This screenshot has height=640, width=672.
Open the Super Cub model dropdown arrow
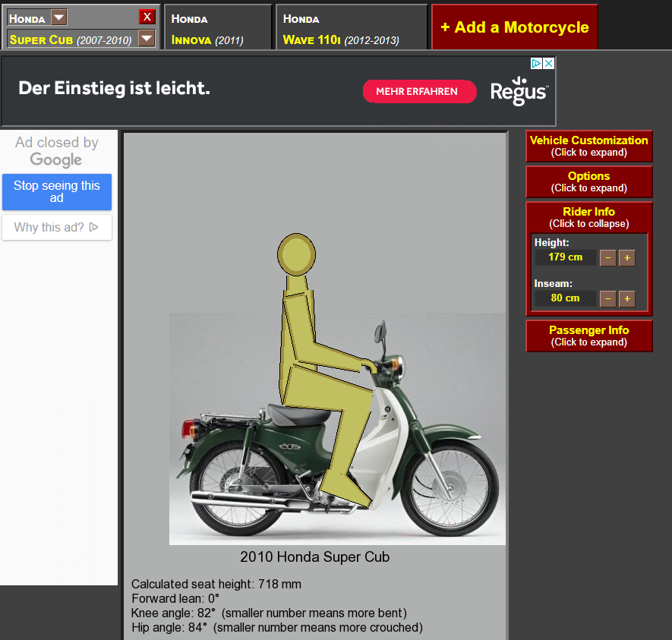click(147, 39)
